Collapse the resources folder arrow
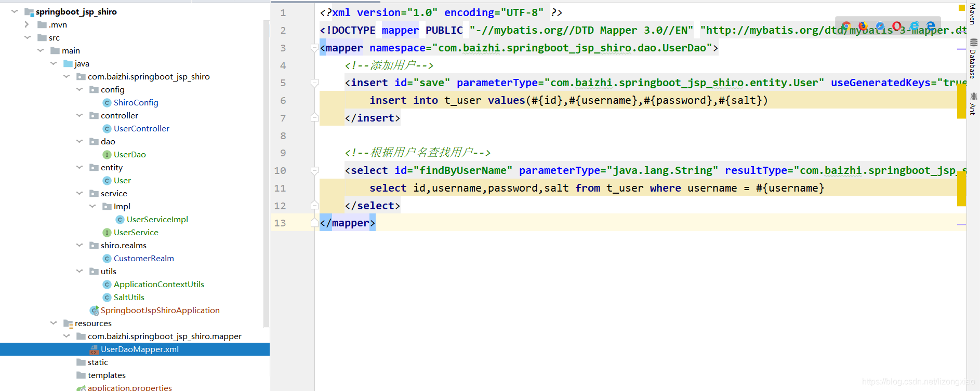 tap(53, 323)
